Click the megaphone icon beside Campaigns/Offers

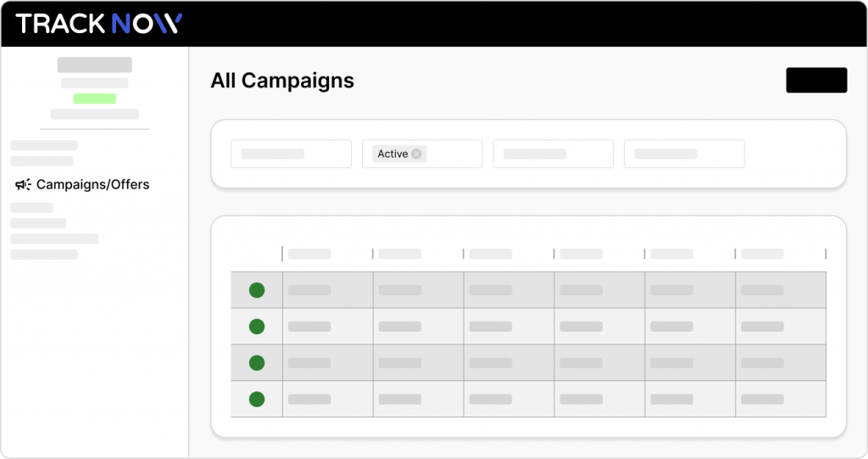[23, 185]
